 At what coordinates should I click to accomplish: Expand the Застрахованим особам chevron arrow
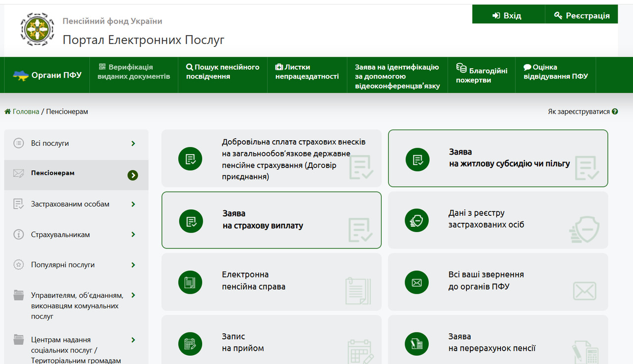pyautogui.click(x=133, y=204)
